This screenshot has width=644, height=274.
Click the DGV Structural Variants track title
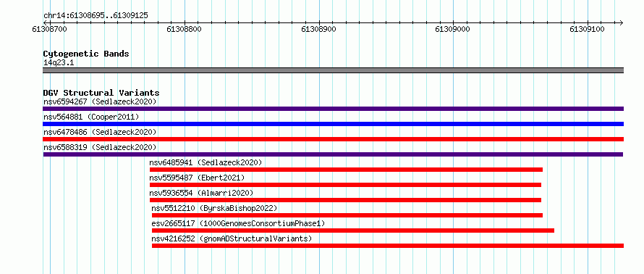tap(101, 93)
